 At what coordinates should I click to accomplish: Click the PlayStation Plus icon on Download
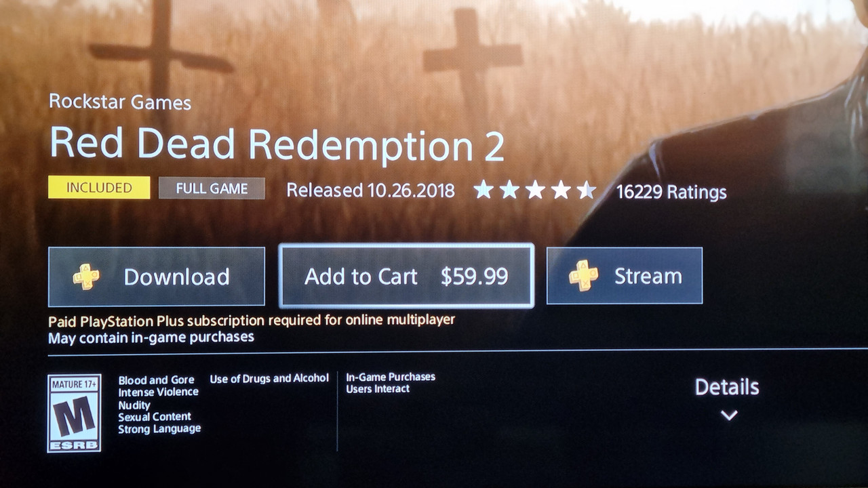tap(86, 277)
